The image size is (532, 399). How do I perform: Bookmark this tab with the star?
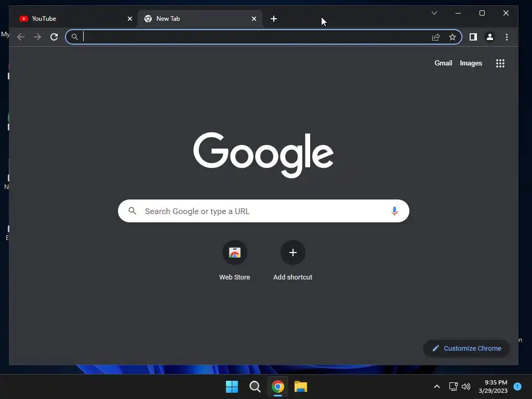click(453, 37)
